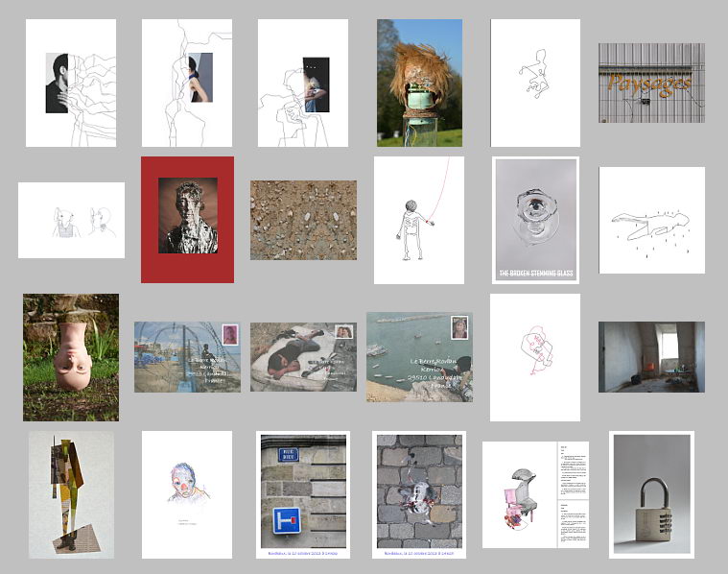The width and height of the screenshot is (728, 574).
Task: Open the mirrored sand and pebbles photo
Action: point(304,221)
